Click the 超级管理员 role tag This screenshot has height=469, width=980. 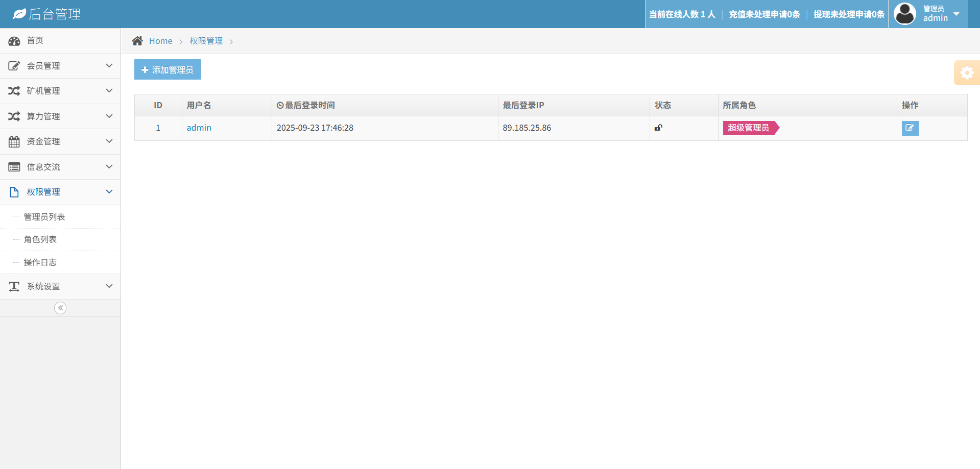pos(749,128)
